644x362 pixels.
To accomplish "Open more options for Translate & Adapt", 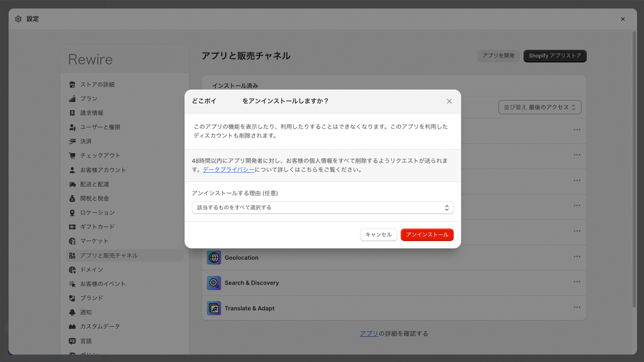I will point(577,307).
